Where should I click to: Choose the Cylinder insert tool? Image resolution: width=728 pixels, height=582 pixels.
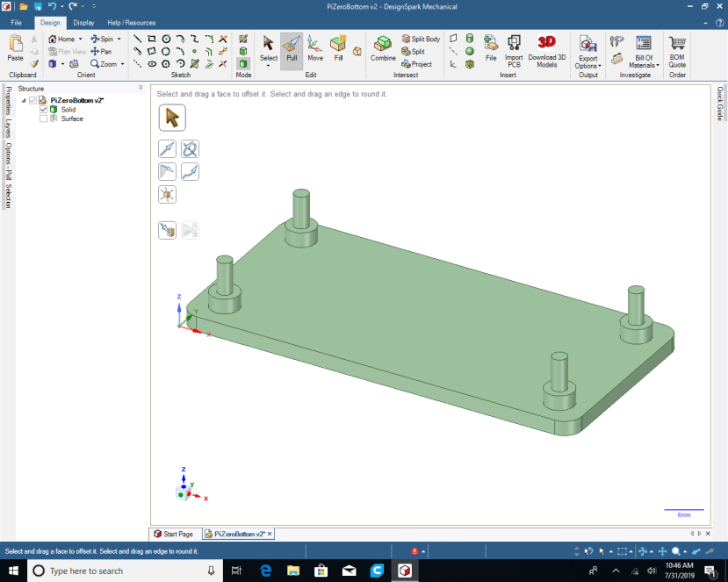[x=470, y=39]
